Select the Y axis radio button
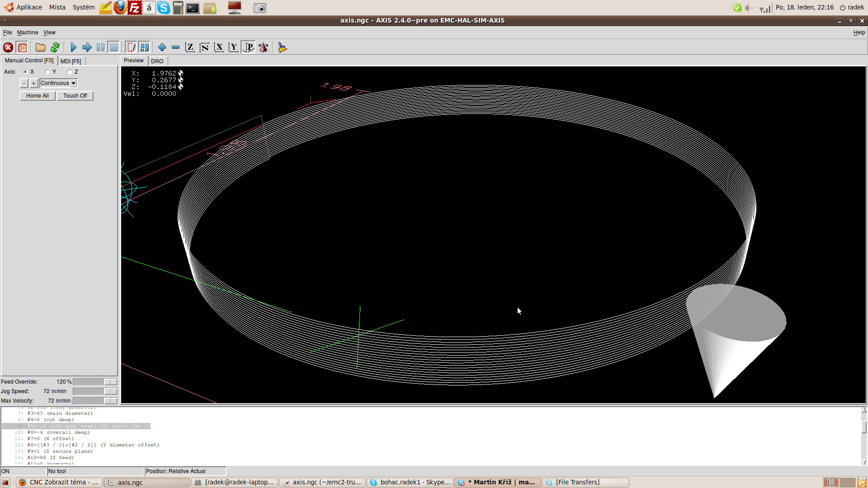Screen dimensions: 868x488 point(48,72)
